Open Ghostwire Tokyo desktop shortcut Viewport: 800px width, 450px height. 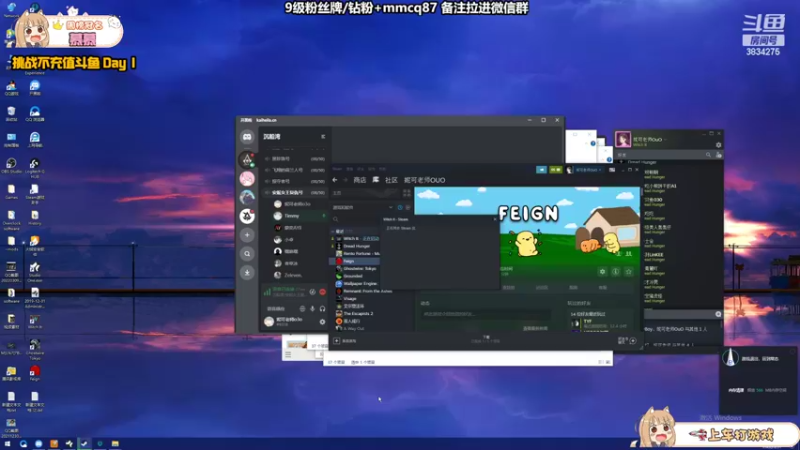pos(35,349)
